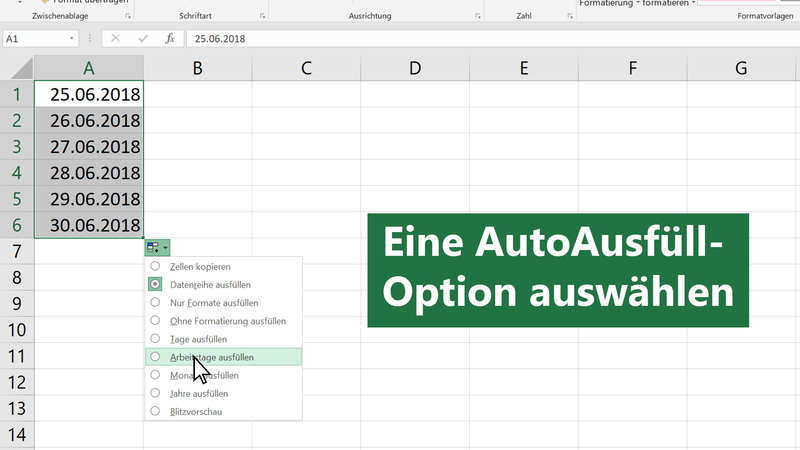Select 'Arbeitstage ausfüllen' option

click(210, 357)
